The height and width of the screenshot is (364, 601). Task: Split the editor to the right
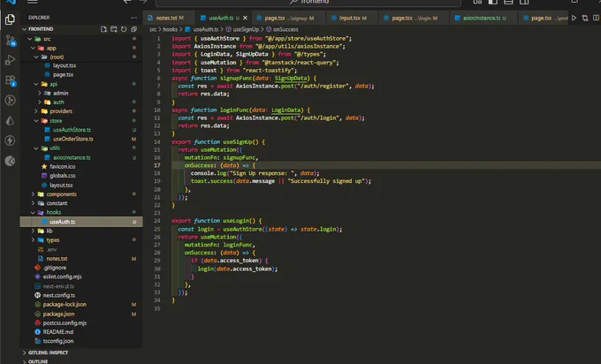596,18
